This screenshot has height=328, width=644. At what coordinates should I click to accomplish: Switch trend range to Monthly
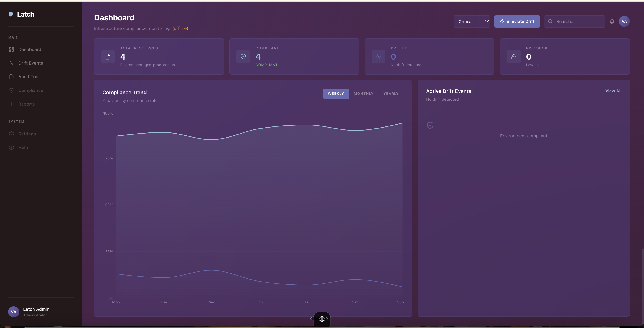[363, 94]
